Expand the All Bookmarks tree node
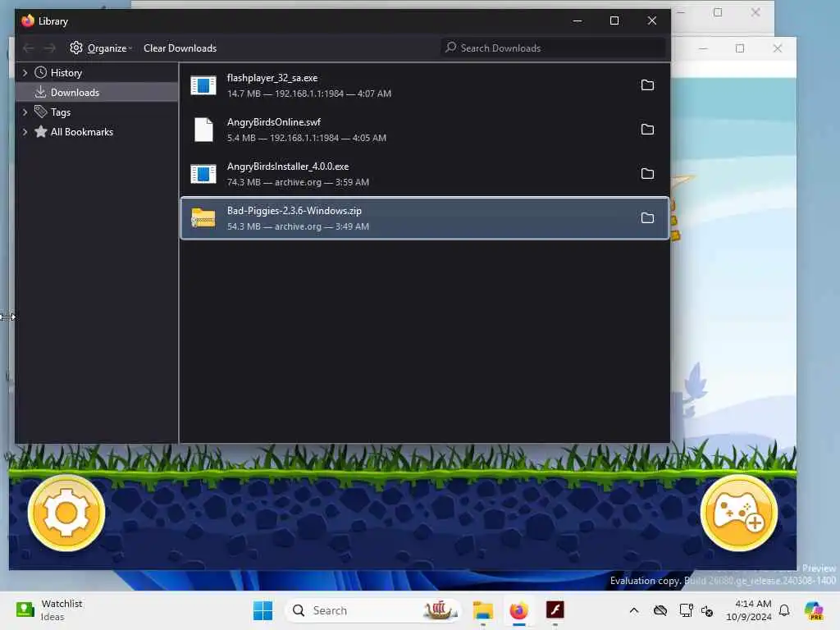The image size is (840, 630). click(25, 132)
